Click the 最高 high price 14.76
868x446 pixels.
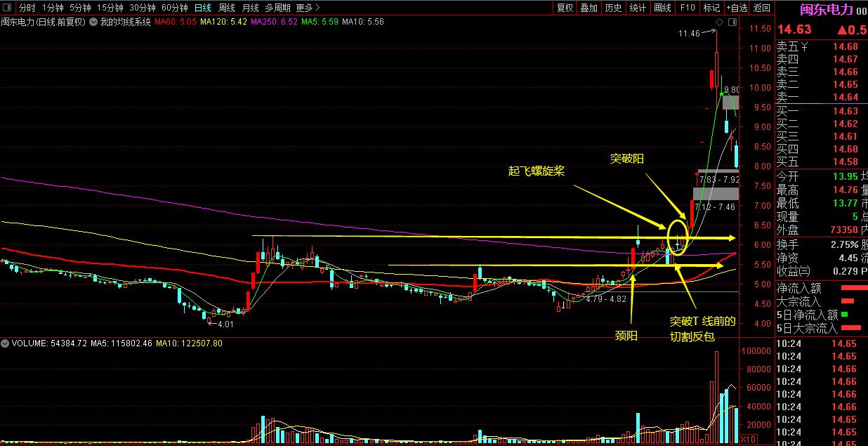coord(845,190)
